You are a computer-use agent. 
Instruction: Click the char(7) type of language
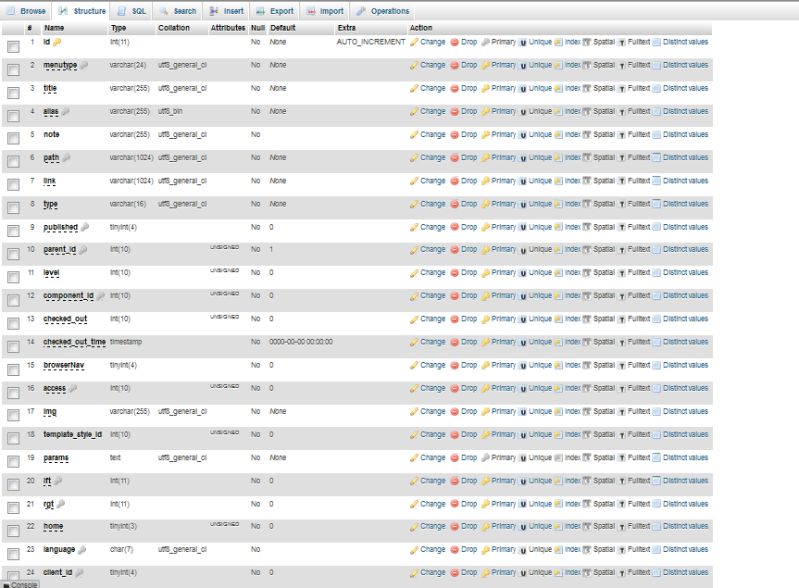coord(121,549)
